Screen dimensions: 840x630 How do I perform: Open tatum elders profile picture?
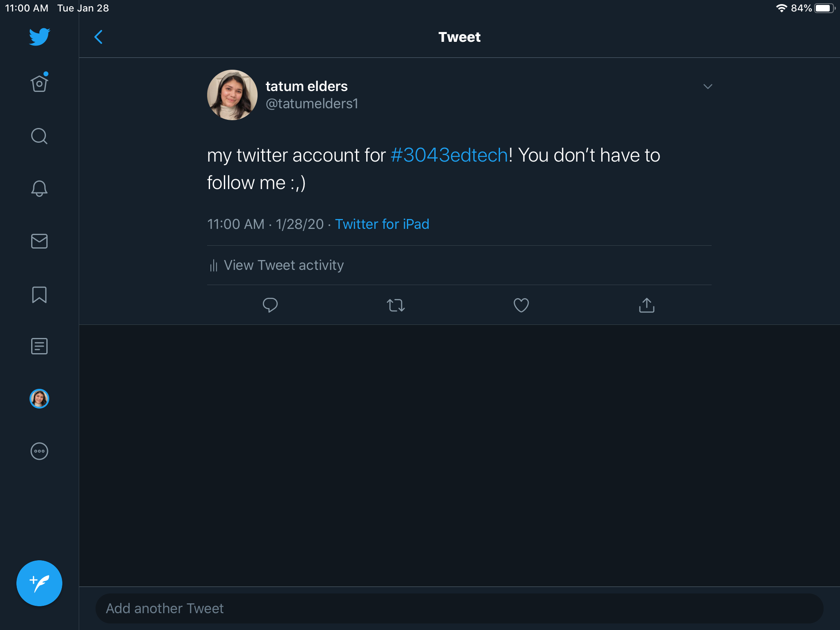coord(232,95)
